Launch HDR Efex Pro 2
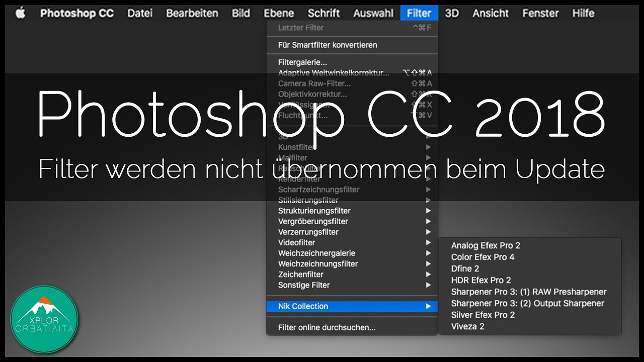The image size is (644, 362). 530,280
